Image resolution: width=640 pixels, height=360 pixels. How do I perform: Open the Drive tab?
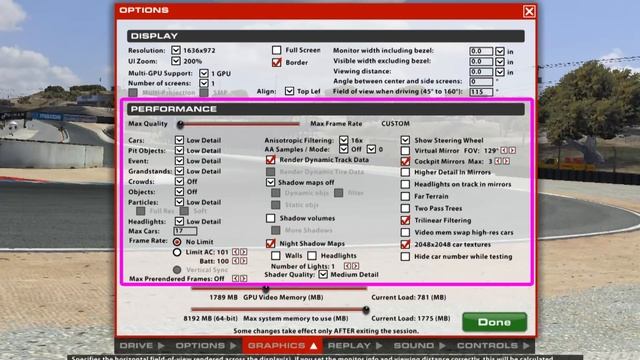(x=142, y=346)
